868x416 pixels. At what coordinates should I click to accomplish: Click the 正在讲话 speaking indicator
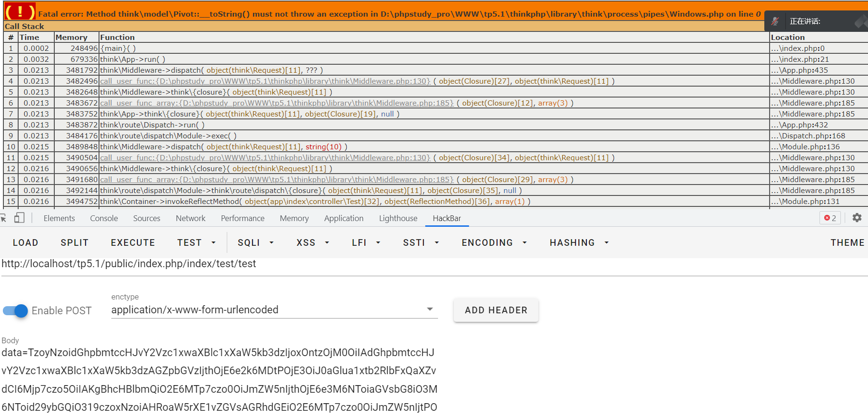coord(805,21)
